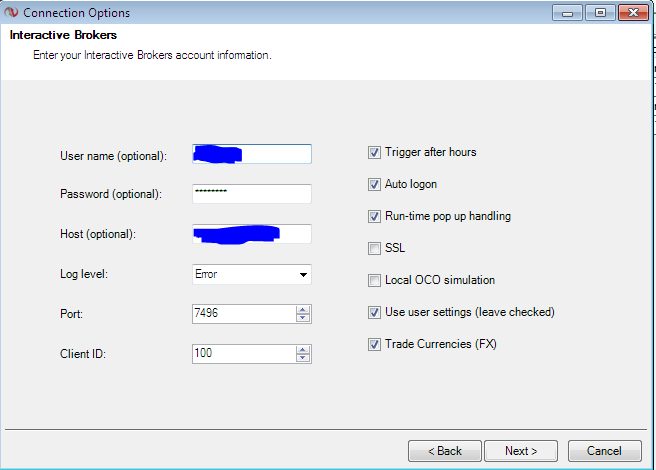Click the Host input field

(252, 234)
